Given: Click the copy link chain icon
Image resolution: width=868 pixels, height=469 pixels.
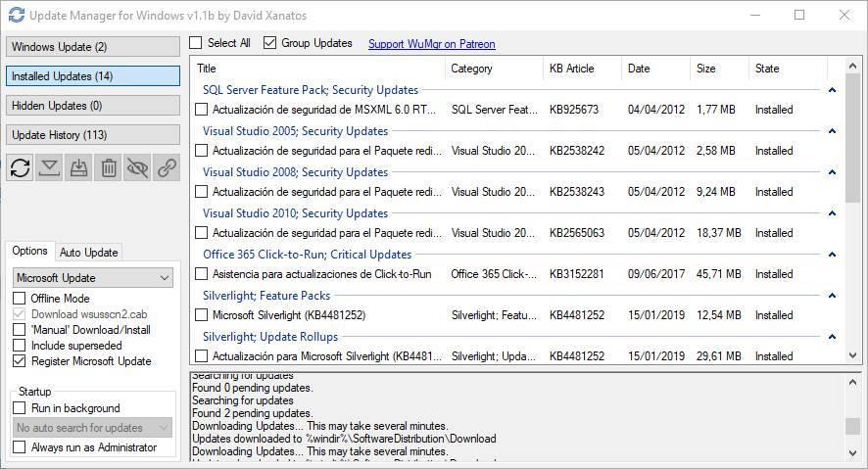Looking at the screenshot, I should 168,167.
